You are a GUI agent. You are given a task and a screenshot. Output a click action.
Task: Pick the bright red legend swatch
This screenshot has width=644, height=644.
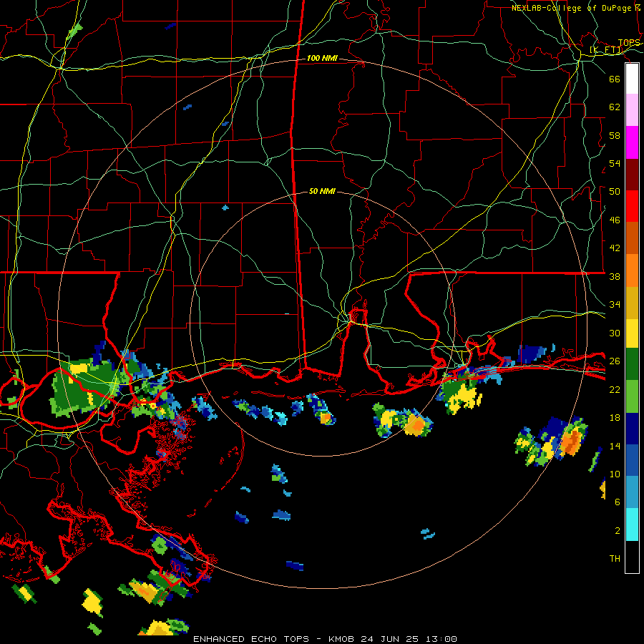[632, 206]
